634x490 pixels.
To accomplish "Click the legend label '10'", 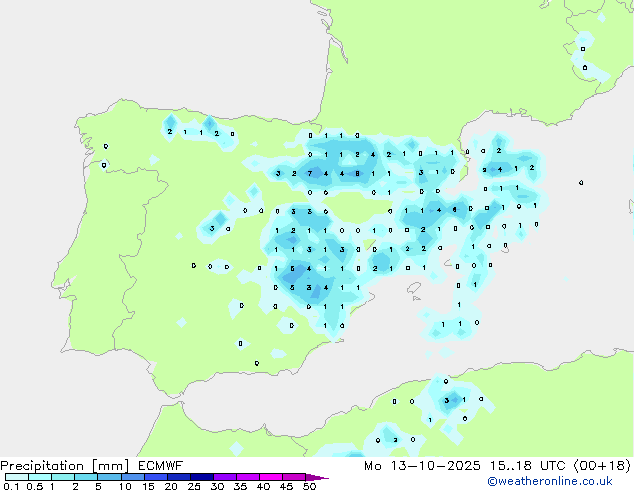I will (125, 486).
